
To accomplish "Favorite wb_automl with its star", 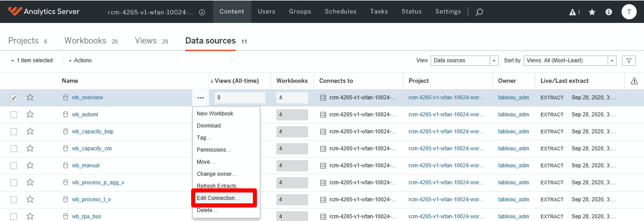I will pyautogui.click(x=30, y=114).
